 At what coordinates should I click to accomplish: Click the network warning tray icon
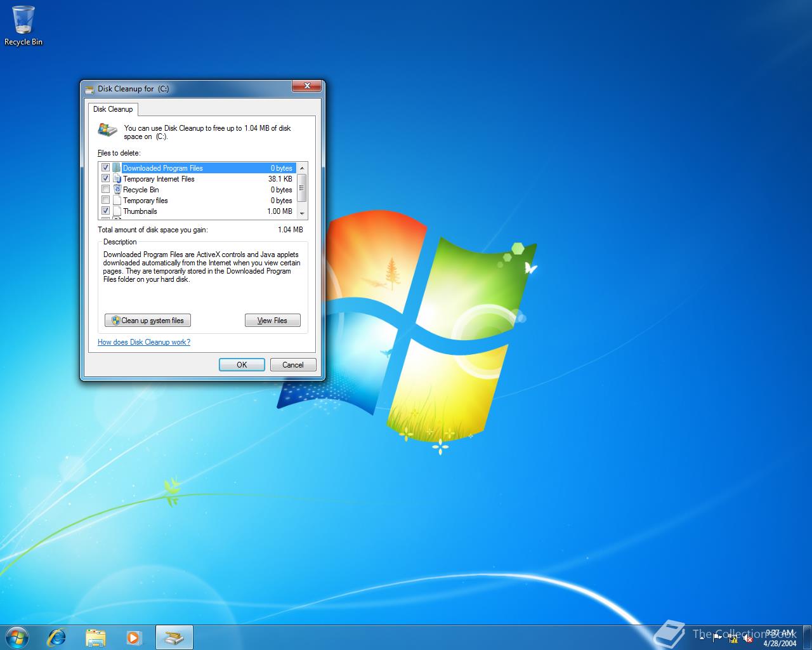[733, 639]
